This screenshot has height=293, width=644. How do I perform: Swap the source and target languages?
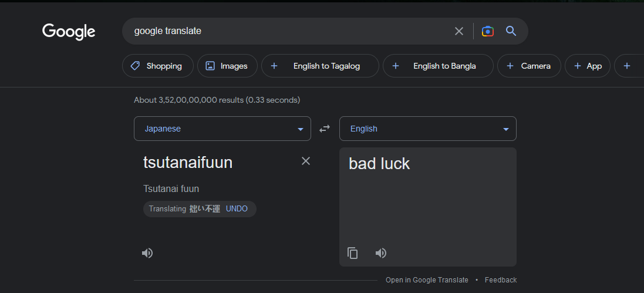[325, 129]
